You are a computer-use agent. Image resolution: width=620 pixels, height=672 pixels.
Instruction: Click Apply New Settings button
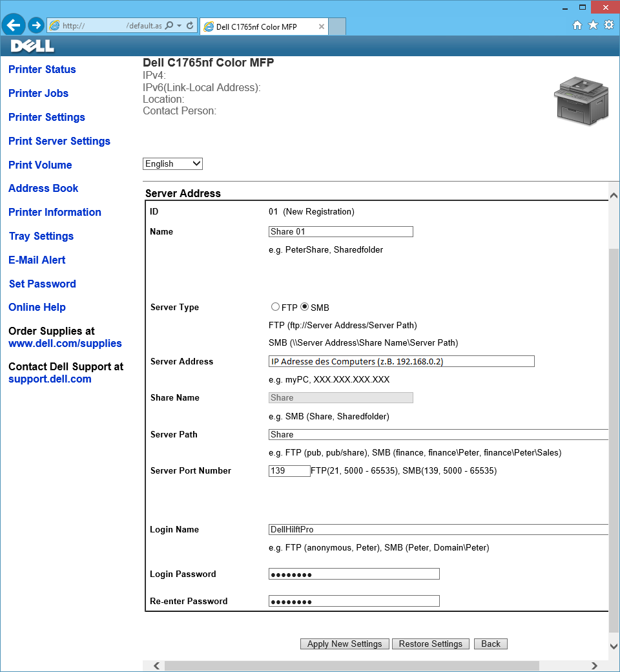pos(344,644)
